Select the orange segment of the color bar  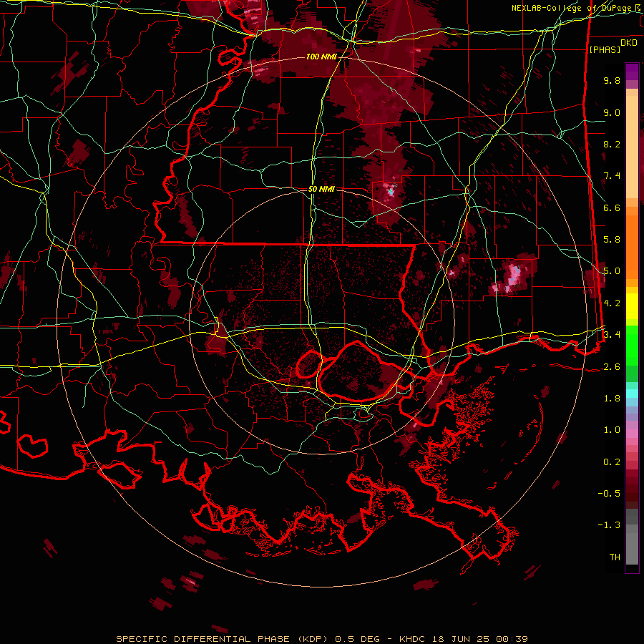(x=632, y=246)
